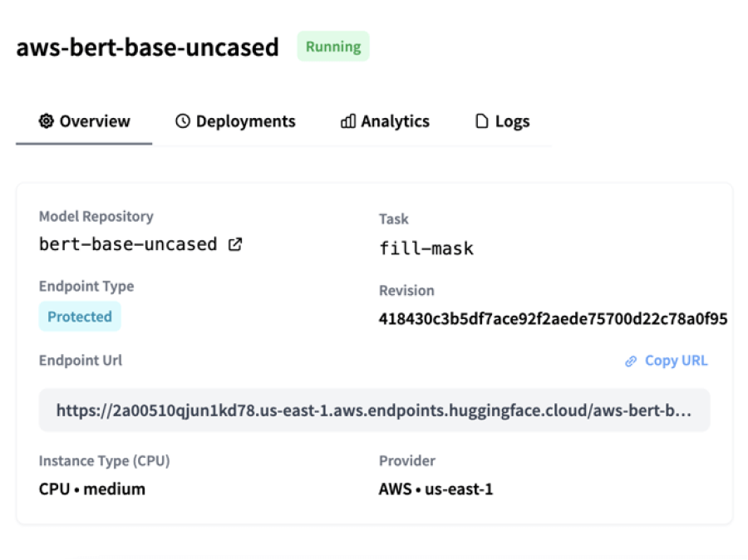748x560 pixels.
Task: Open the Overview tab
Action: click(84, 121)
